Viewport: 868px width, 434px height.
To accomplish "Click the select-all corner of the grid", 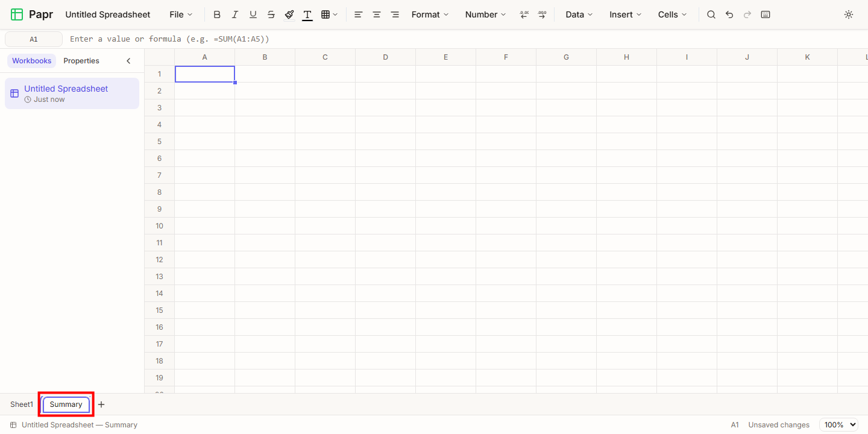I will [160, 57].
